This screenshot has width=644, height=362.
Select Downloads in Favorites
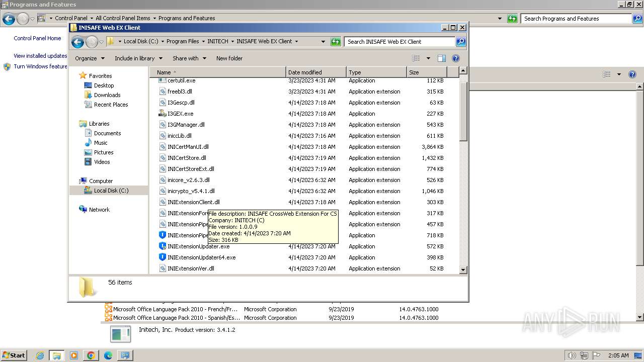107,95
